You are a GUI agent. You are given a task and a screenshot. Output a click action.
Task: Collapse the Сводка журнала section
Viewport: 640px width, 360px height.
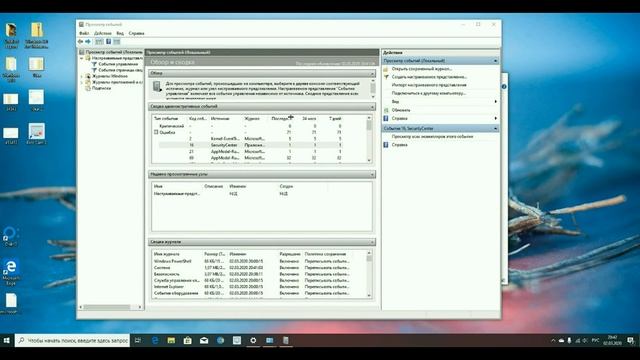372,242
